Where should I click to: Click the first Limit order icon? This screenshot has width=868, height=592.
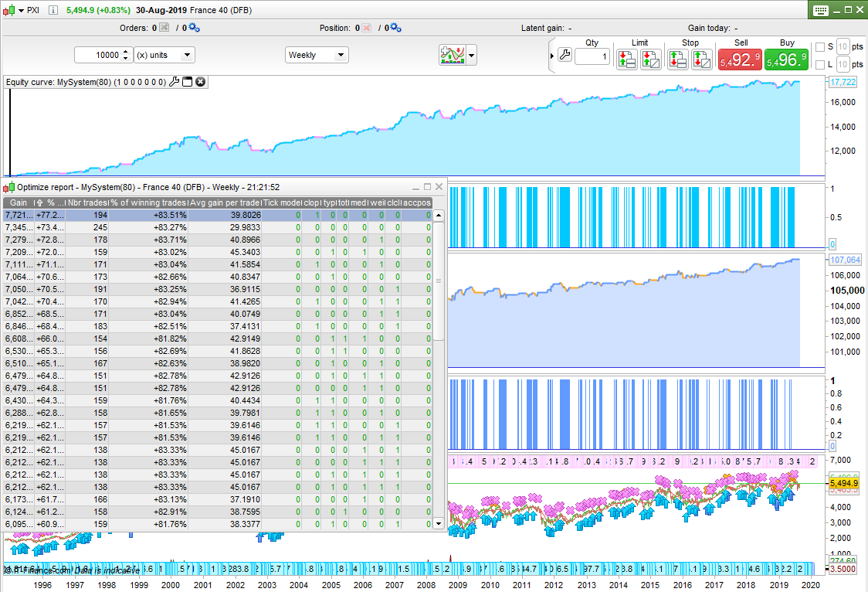click(x=626, y=60)
